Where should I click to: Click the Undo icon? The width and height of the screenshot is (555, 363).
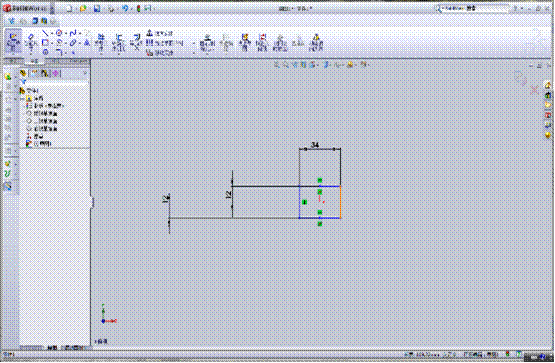pyautogui.click(x=125, y=8)
